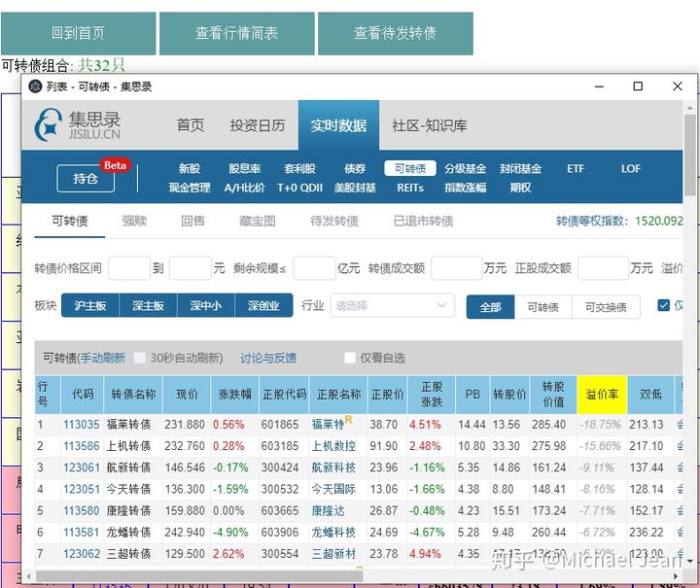700x588 pixels.
Task: Open 持仓 Beta holdings button
Action: (x=87, y=178)
